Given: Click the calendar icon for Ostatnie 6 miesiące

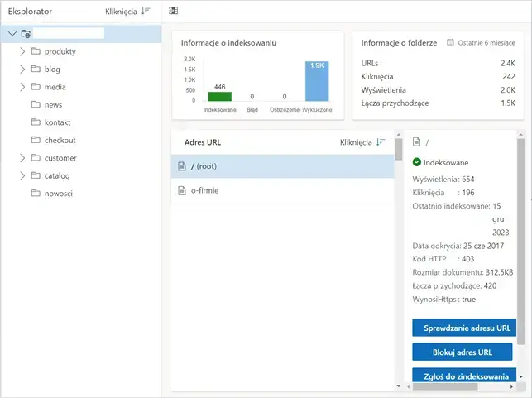Looking at the screenshot, I should (x=450, y=42).
